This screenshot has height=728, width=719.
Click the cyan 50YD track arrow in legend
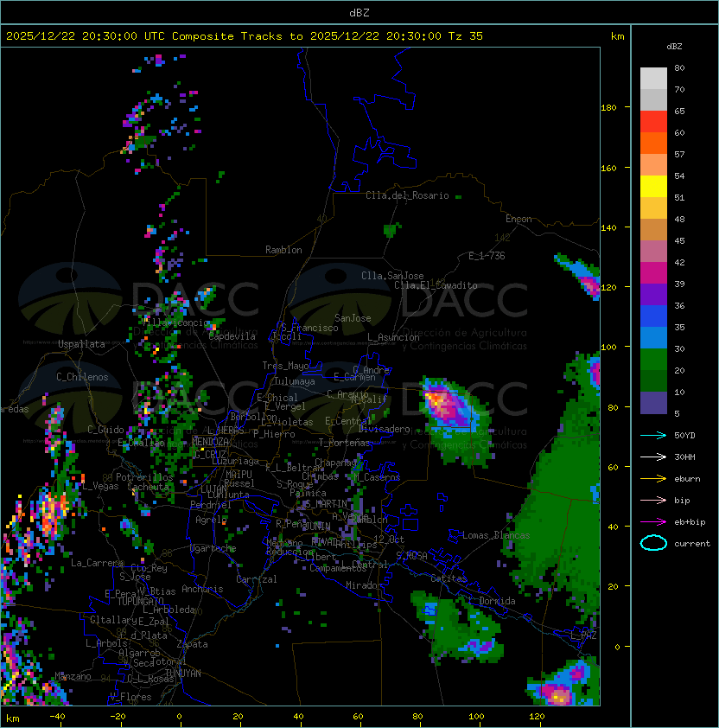click(653, 436)
